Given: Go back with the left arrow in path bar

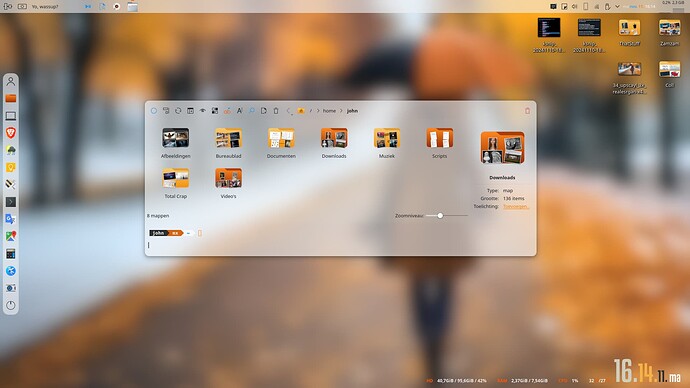Looking at the screenshot, I should coord(289,111).
